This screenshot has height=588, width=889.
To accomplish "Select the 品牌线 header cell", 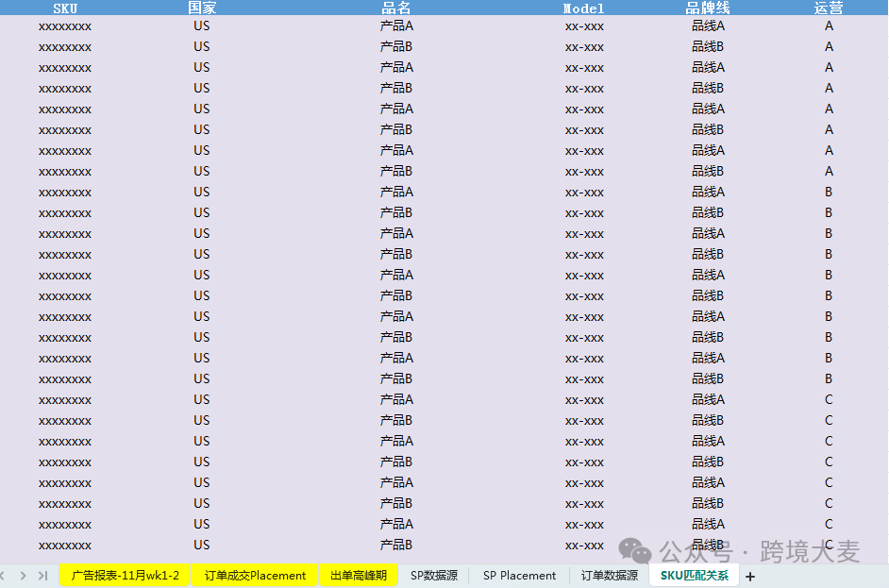I will pyautogui.click(x=708, y=8).
